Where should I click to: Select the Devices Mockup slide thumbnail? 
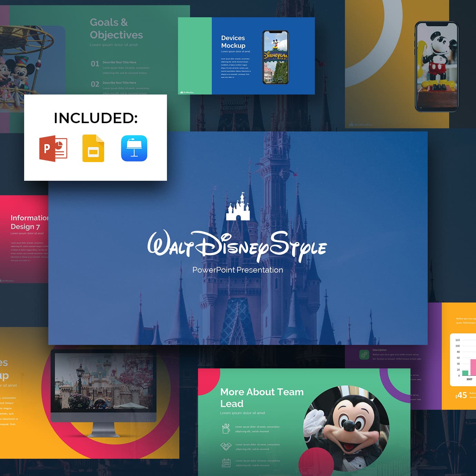(x=246, y=56)
